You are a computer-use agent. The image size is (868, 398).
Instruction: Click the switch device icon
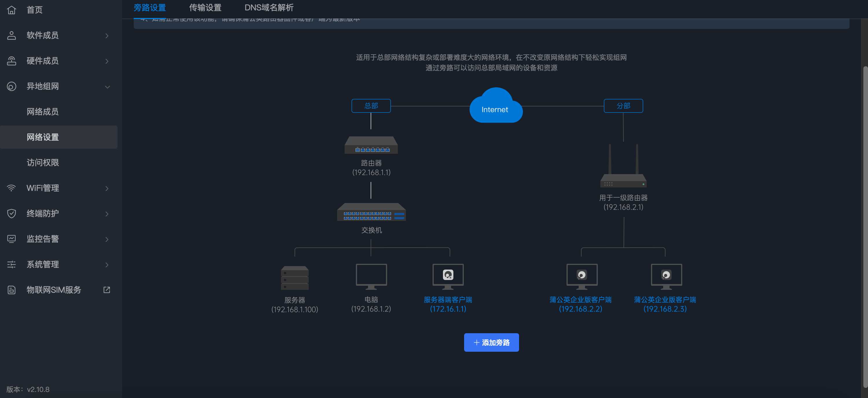(x=371, y=212)
